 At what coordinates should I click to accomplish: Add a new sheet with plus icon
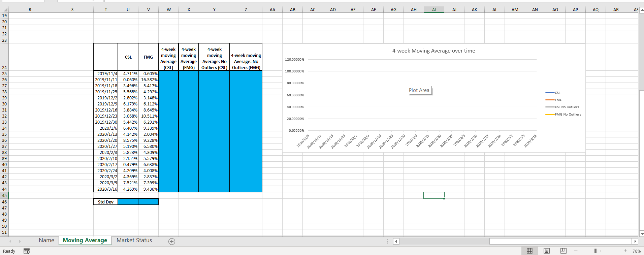[172, 241]
